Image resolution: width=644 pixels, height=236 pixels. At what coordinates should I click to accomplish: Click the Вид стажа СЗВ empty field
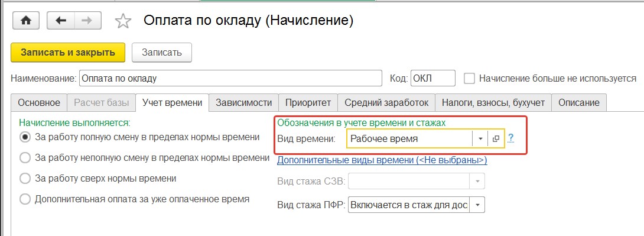409,182
